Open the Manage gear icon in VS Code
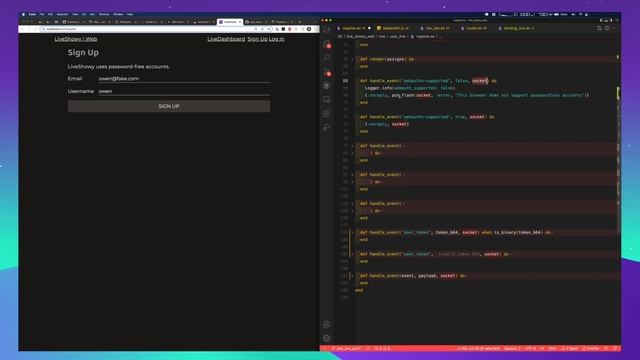 tap(327, 338)
